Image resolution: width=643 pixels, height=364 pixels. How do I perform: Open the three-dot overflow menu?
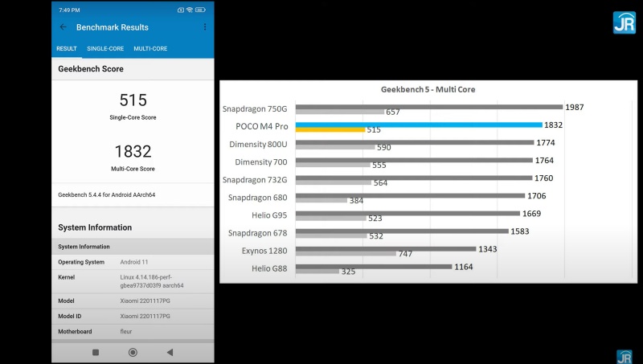[x=205, y=27]
